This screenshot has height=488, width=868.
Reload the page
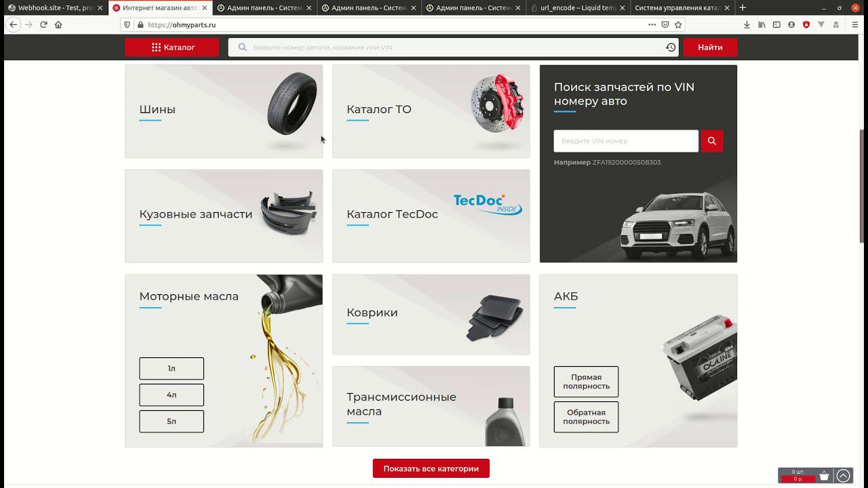(x=43, y=24)
